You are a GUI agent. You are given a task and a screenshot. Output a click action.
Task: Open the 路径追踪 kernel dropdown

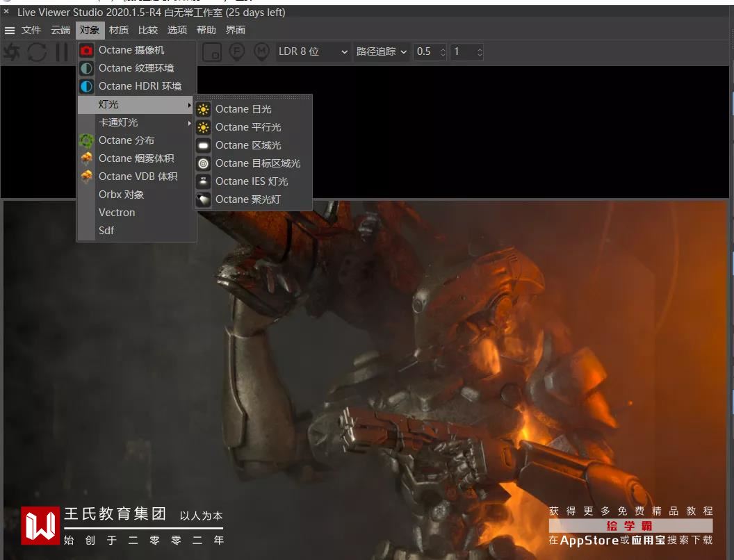click(x=381, y=51)
